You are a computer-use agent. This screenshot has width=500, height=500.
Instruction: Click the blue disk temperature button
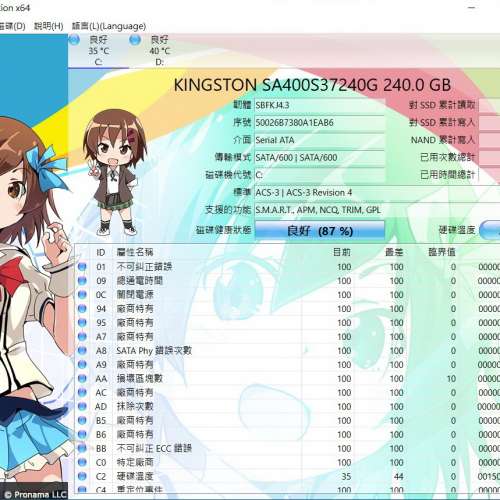pos(490,230)
